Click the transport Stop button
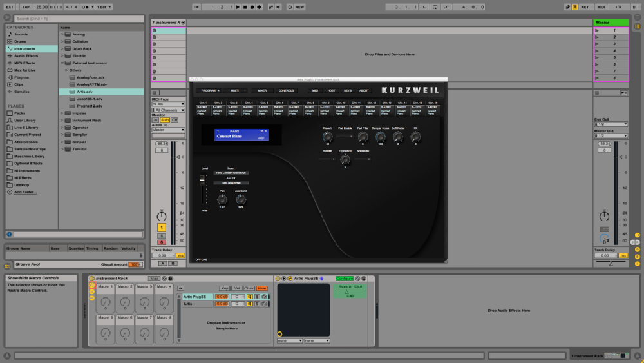This screenshot has height=363, width=644. tap(245, 7)
